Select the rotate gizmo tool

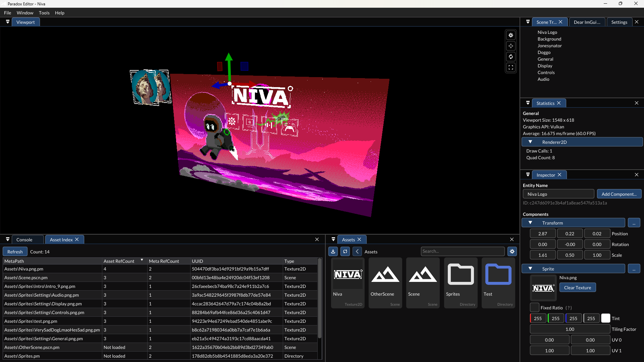(511, 57)
